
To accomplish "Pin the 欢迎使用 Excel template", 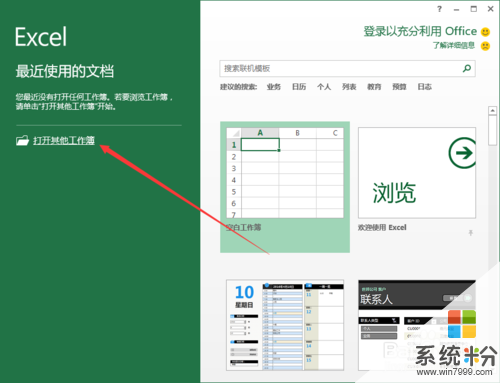I will coord(470,233).
